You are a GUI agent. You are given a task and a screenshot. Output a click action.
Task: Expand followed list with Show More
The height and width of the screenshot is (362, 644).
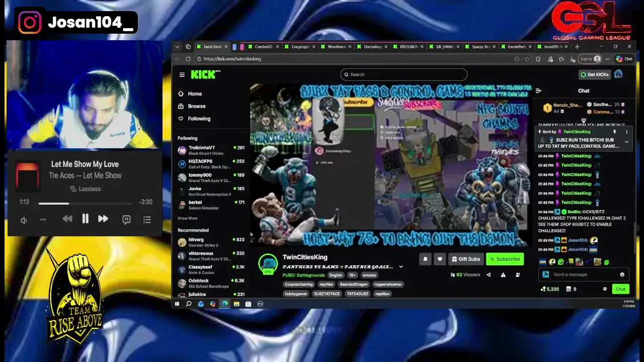coord(187,218)
